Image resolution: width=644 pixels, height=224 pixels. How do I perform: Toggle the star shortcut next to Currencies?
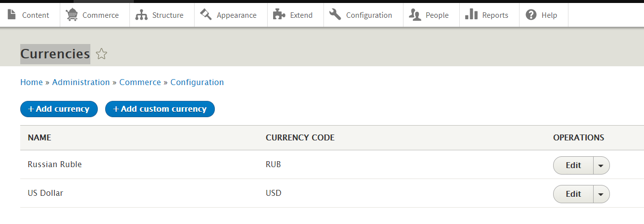(x=101, y=54)
